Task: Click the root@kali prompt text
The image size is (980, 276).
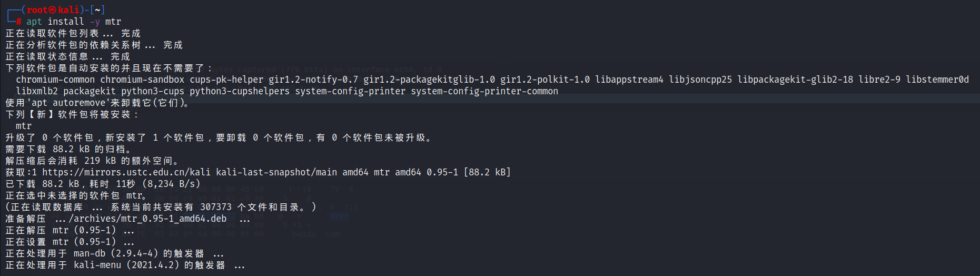Action: 53,10
